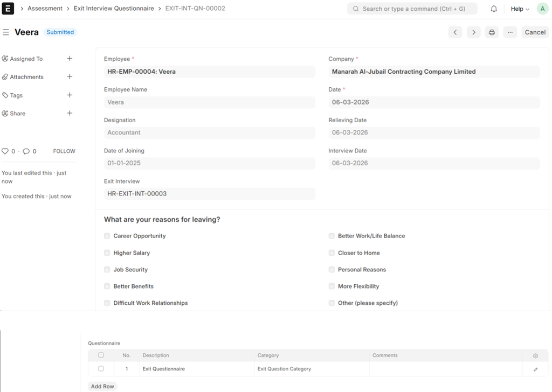Open the three-dots more actions menu
The height and width of the screenshot is (392, 552).
tap(510, 32)
